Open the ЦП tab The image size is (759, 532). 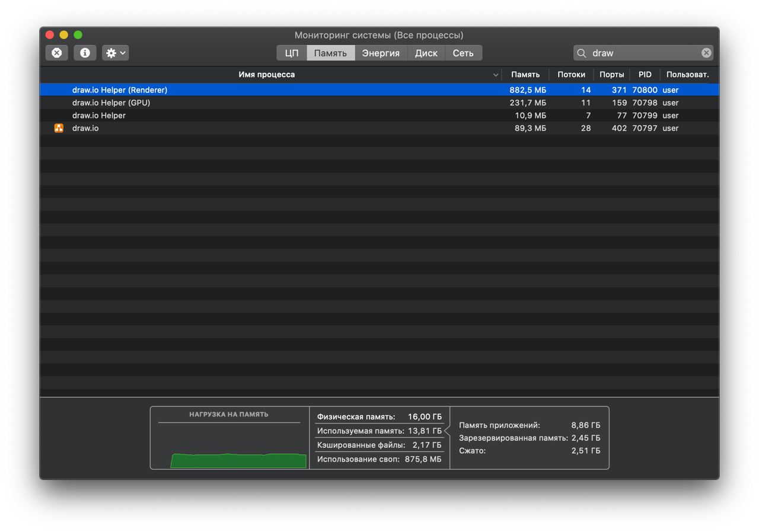[291, 53]
